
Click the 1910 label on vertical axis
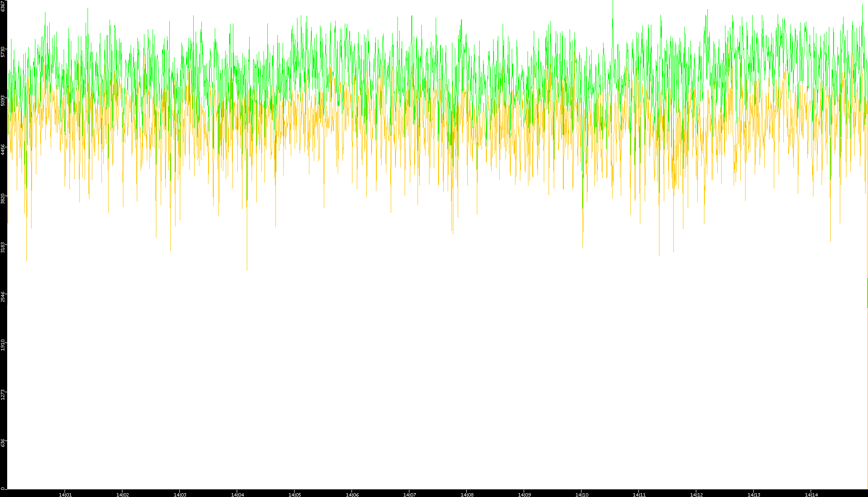pyautogui.click(x=3, y=344)
